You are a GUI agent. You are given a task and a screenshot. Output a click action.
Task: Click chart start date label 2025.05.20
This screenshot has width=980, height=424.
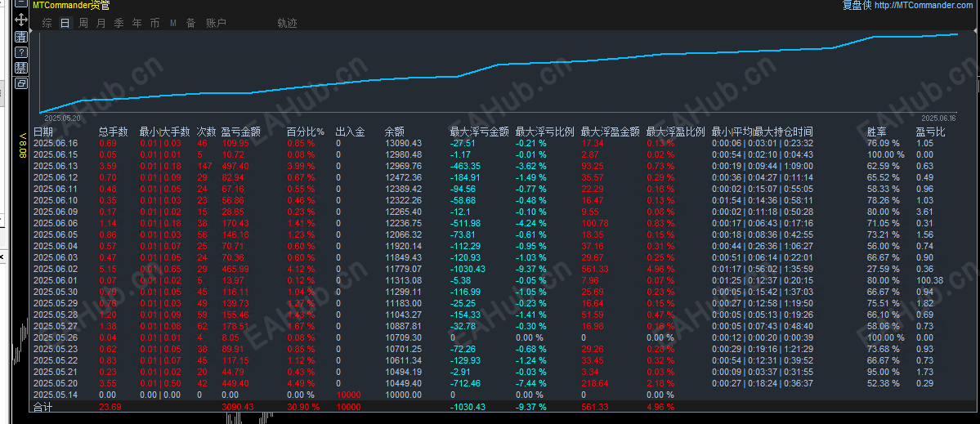click(62, 118)
